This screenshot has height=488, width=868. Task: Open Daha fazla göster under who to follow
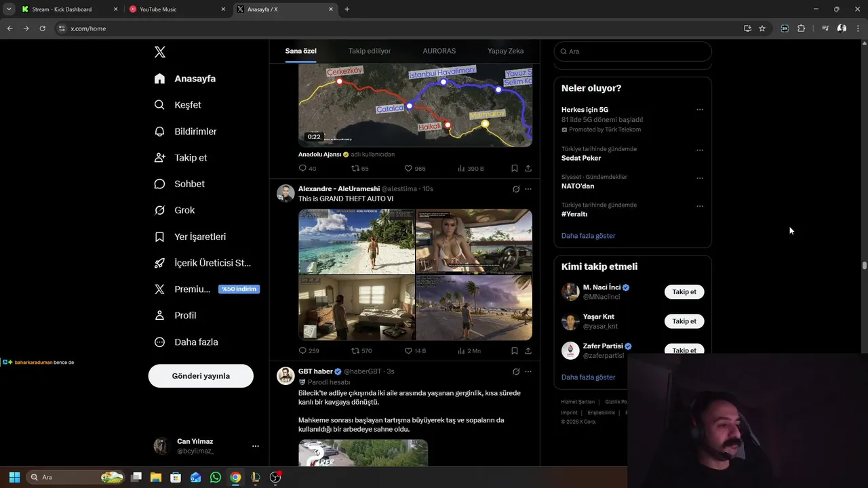click(588, 377)
